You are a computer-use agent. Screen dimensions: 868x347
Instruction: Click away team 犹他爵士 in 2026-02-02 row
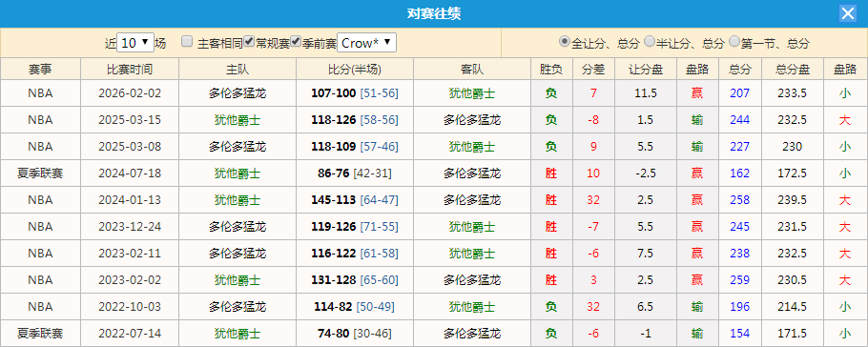coord(472,93)
